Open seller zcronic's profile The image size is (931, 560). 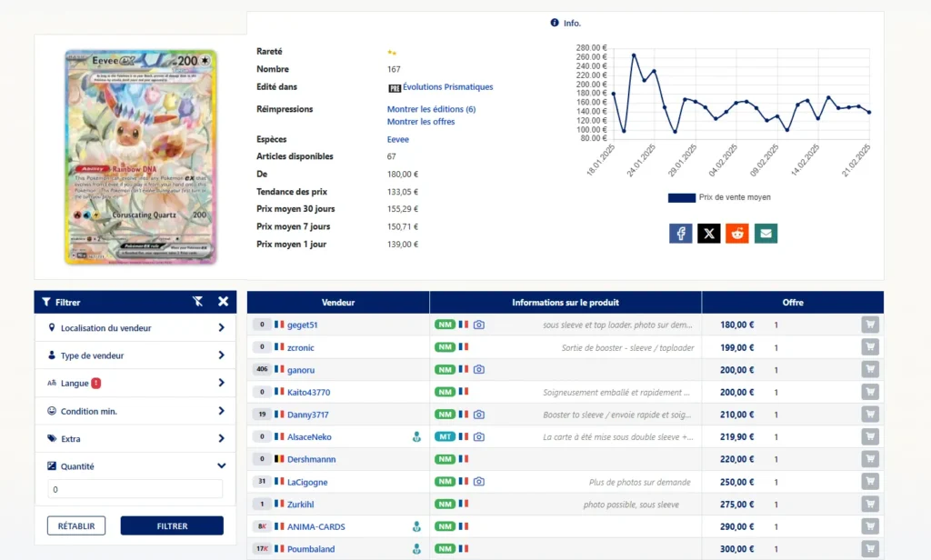click(300, 347)
